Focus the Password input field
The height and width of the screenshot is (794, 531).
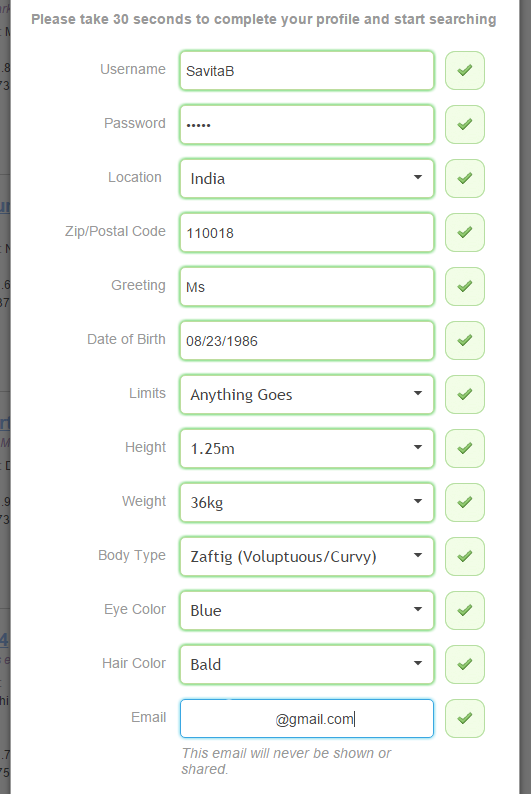pyautogui.click(x=307, y=125)
